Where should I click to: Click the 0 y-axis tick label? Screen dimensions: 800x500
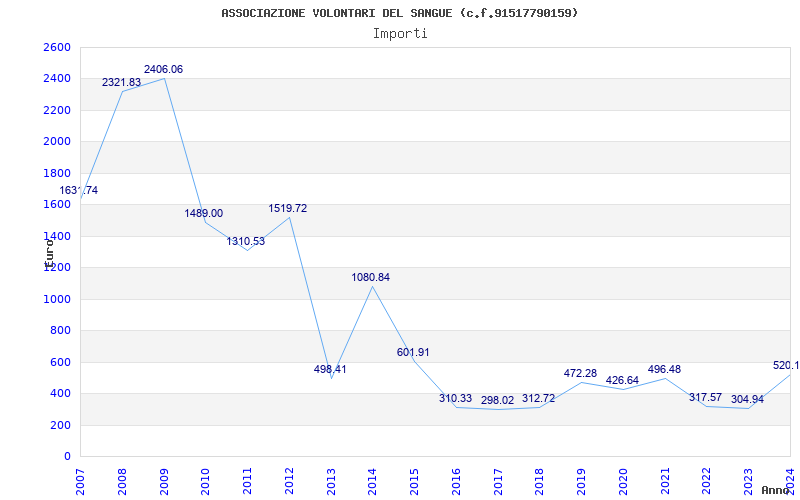[x=67, y=457]
